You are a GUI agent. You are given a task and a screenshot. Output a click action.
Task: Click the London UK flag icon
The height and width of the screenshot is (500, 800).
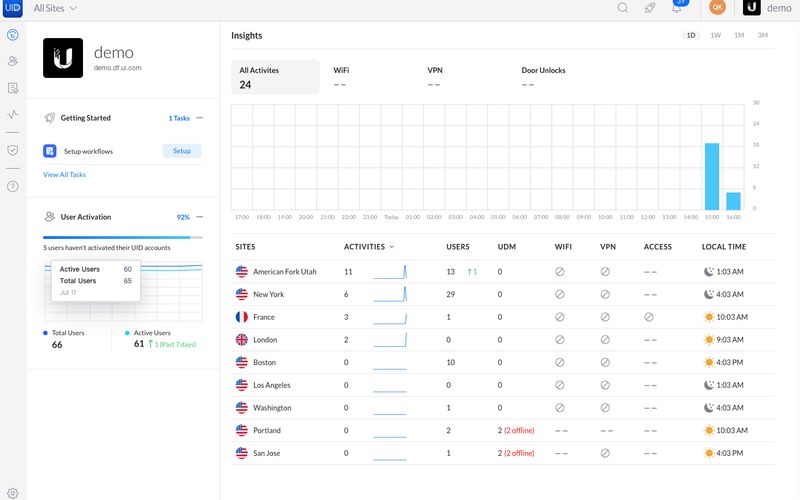point(242,340)
